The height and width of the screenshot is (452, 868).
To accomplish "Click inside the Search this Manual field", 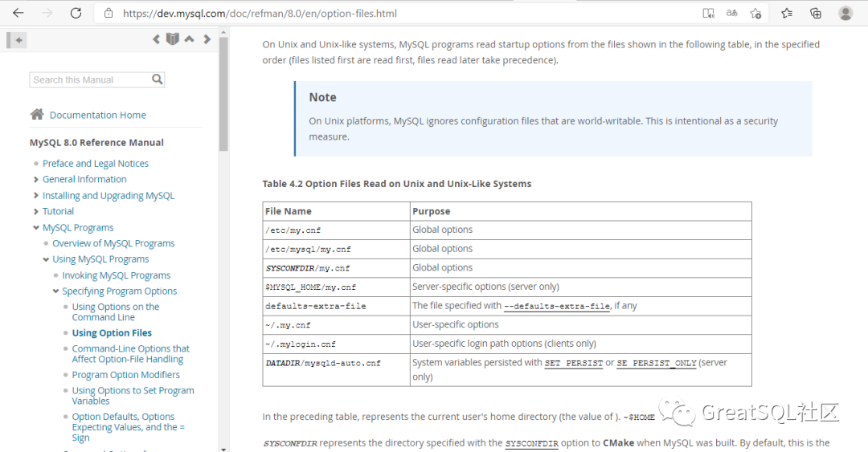I will (91, 79).
